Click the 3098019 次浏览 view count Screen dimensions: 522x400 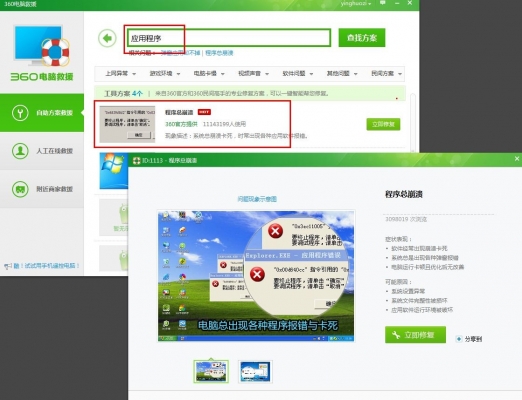pos(406,219)
